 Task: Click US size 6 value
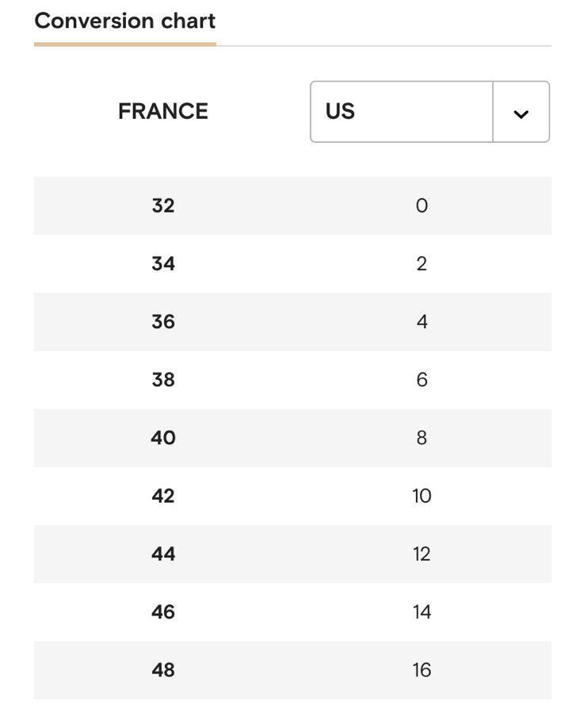click(x=422, y=380)
